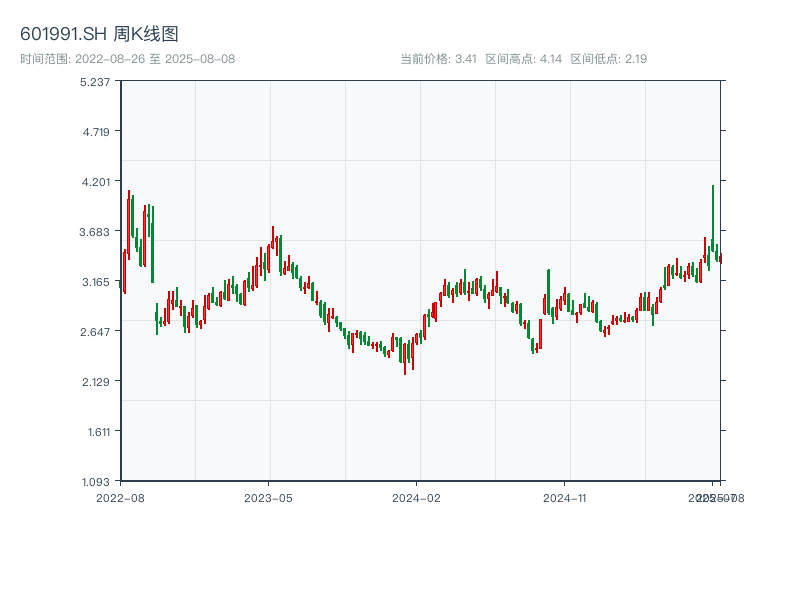
Task: Click the 区间高点 4.14 label
Action: pyautogui.click(x=523, y=59)
